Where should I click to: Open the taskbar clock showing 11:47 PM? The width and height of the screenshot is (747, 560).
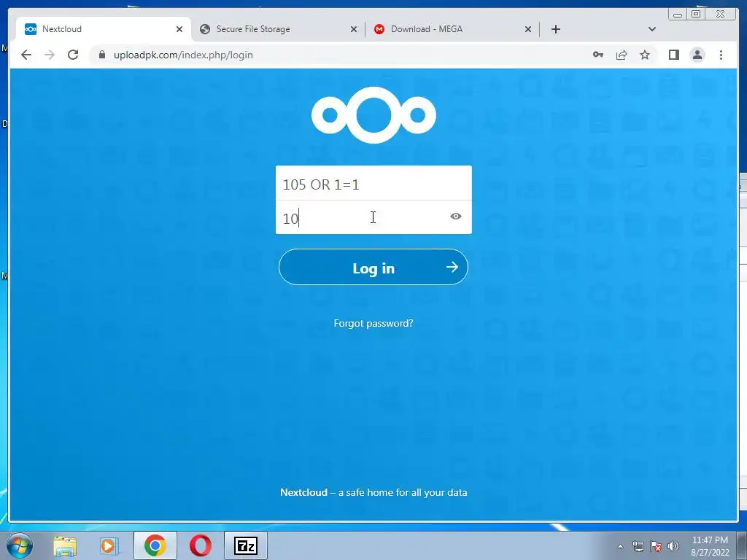click(x=710, y=545)
